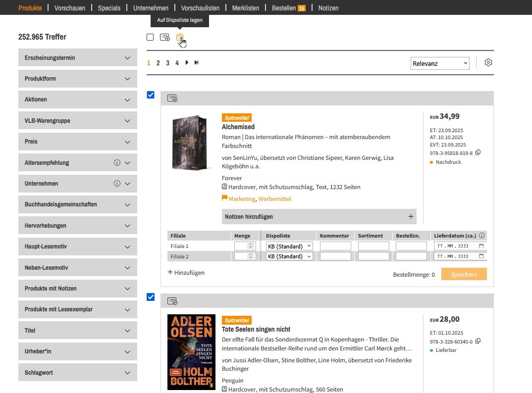The height and width of the screenshot is (393, 532).
Task: Click the list icon above Alchemised card
Action: pos(172,98)
